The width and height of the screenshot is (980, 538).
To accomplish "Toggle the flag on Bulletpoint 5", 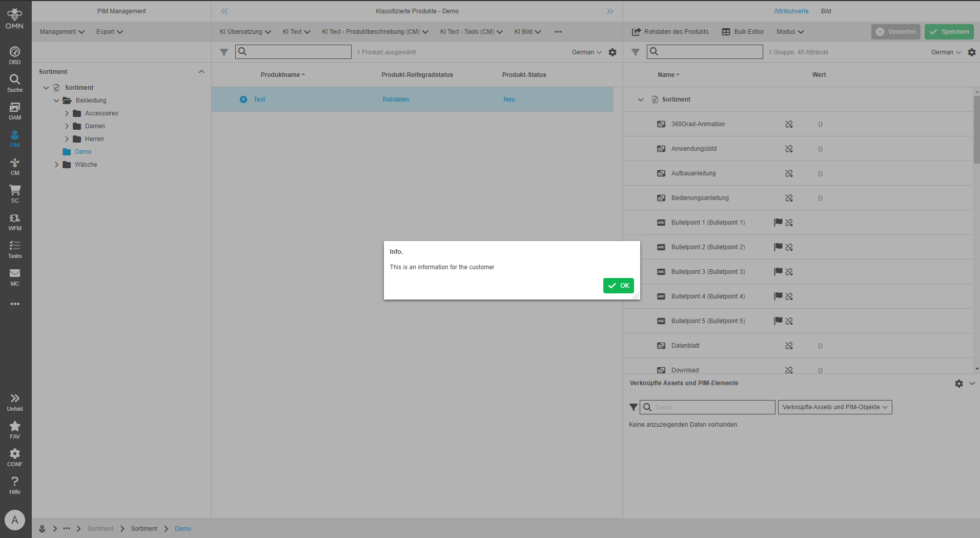I will 778,321.
